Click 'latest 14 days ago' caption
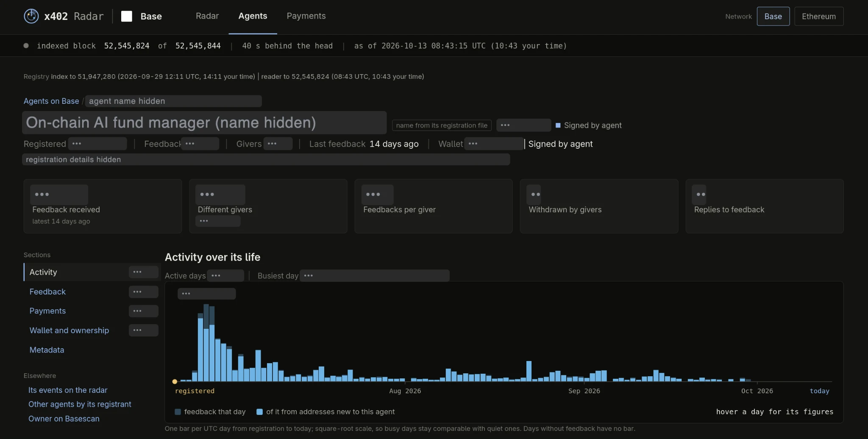This screenshot has height=439, width=868. (61, 221)
